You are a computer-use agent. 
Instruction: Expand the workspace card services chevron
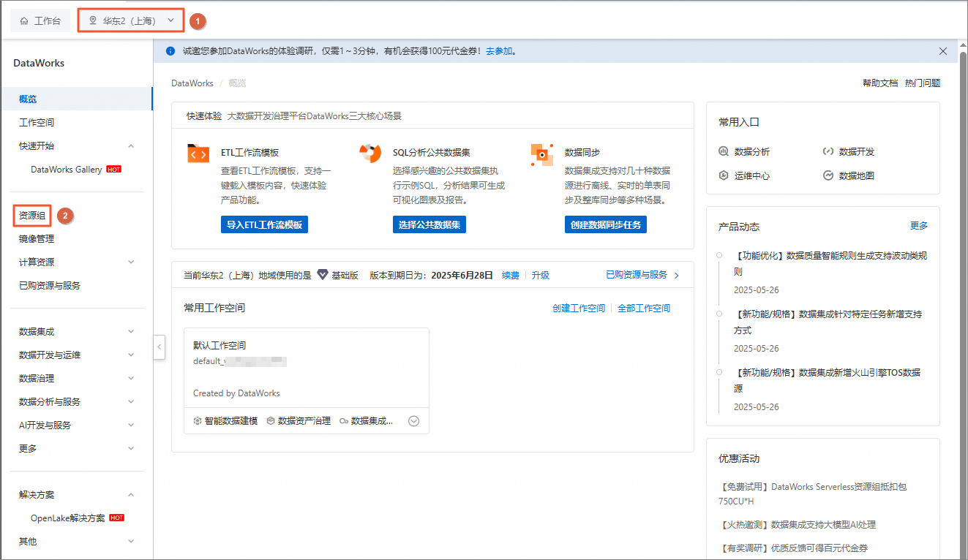click(413, 420)
